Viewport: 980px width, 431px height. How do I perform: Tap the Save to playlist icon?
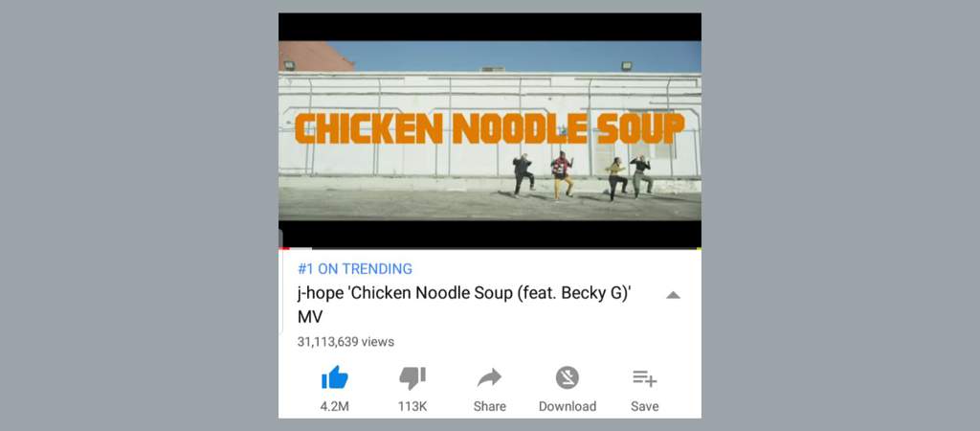coord(644,377)
